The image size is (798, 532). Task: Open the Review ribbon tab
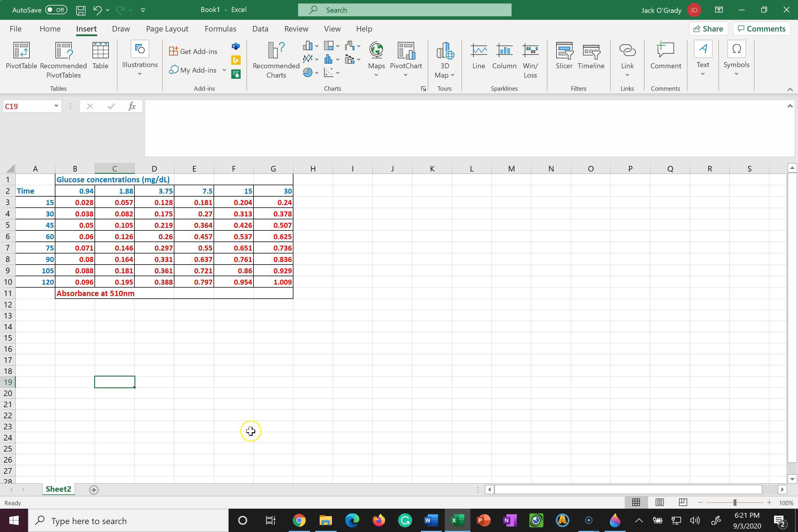pyautogui.click(x=296, y=29)
